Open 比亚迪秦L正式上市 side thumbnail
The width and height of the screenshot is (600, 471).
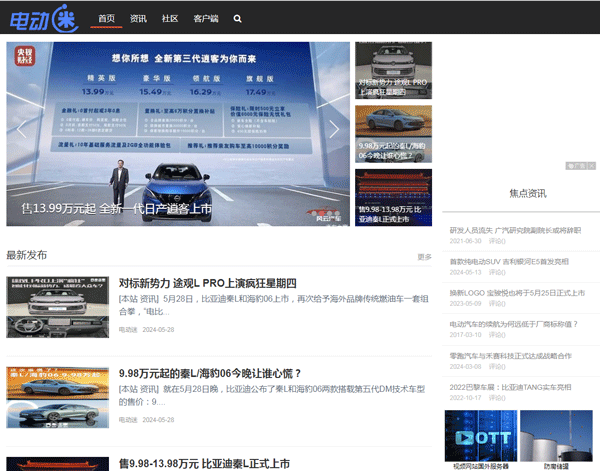(x=393, y=197)
